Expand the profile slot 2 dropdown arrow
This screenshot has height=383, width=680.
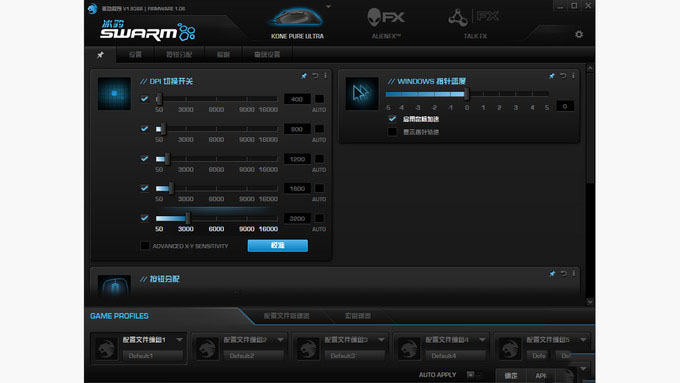point(280,340)
